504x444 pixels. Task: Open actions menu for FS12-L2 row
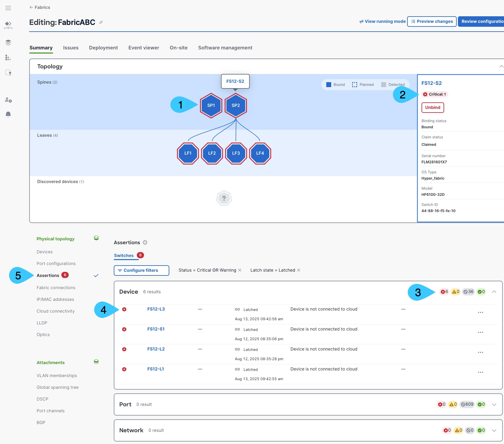(x=480, y=352)
